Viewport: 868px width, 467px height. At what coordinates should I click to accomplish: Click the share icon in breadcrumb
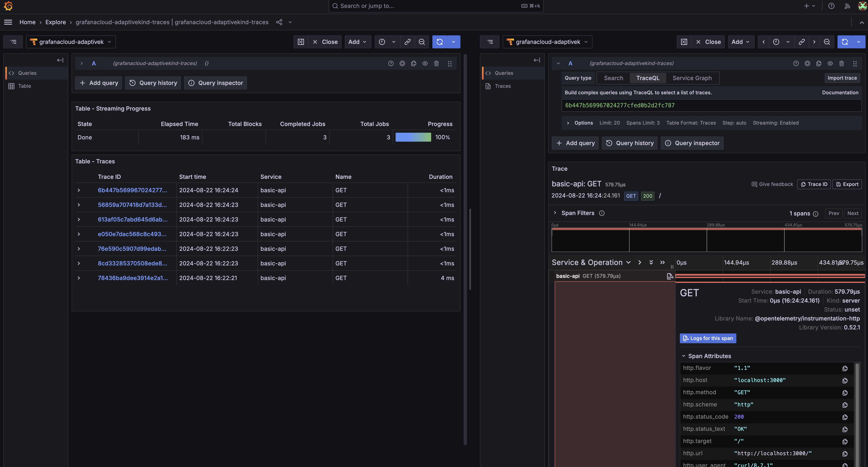click(x=279, y=22)
